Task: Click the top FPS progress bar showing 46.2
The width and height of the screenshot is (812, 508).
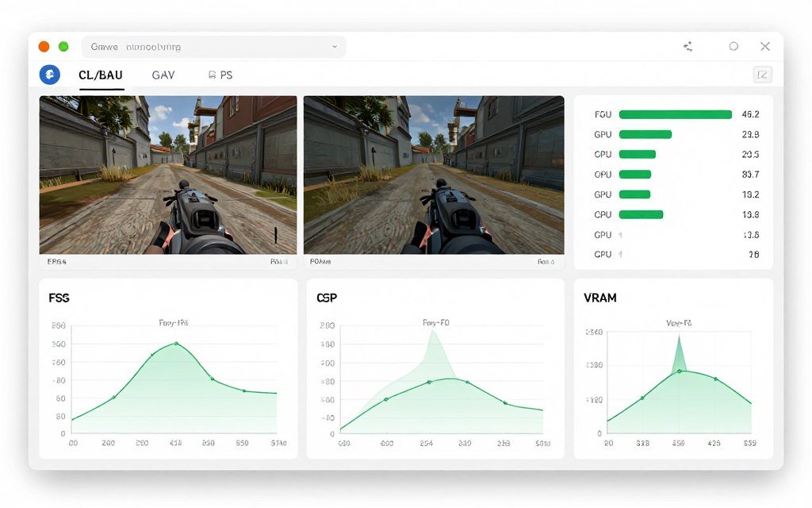Action: pyautogui.click(x=675, y=114)
